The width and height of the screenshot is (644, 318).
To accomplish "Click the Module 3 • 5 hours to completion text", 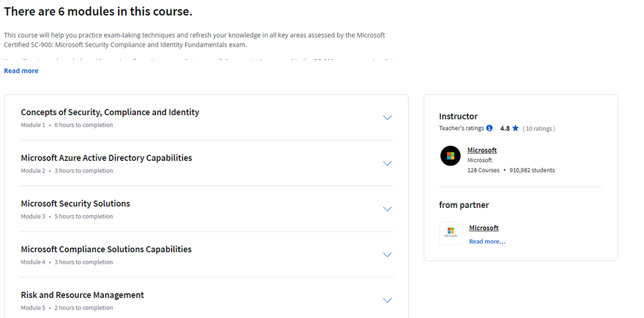I will point(67,217).
